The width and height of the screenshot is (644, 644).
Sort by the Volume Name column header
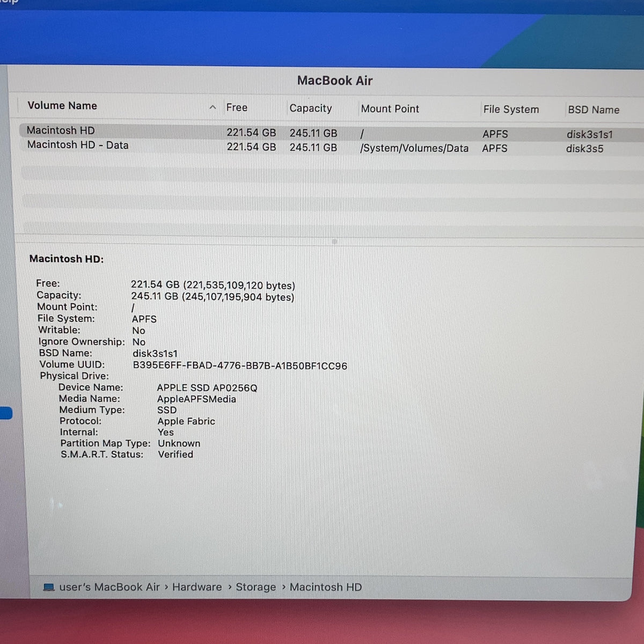click(62, 106)
